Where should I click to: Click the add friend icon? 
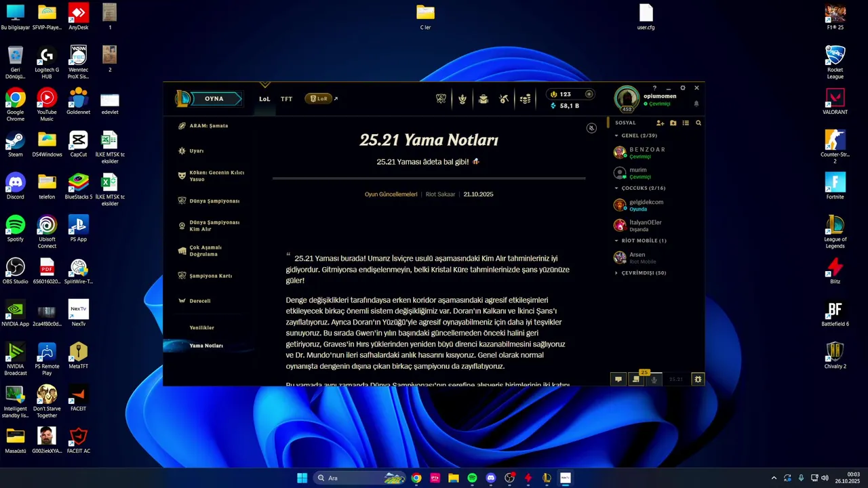pyautogui.click(x=660, y=123)
